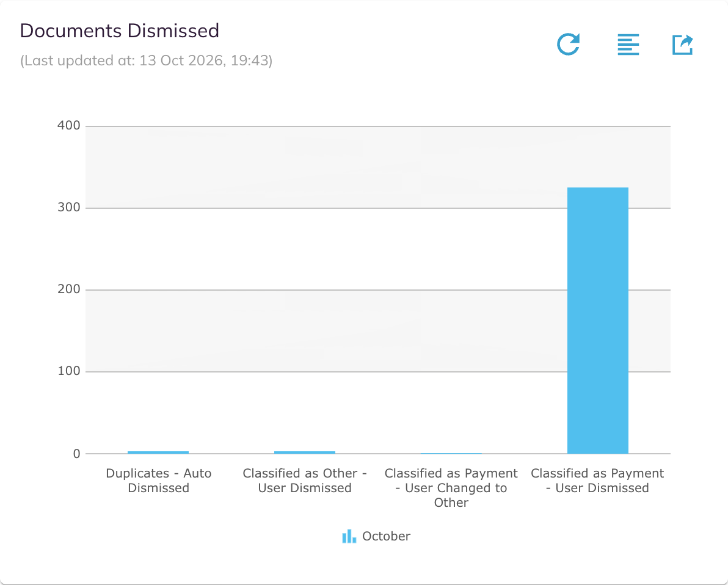Click the 100 y-axis value
Viewport: 728px width, 585px height.
click(x=69, y=371)
